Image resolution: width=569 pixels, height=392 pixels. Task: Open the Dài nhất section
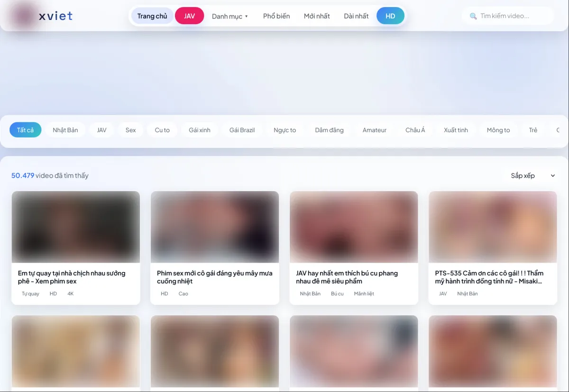click(356, 16)
